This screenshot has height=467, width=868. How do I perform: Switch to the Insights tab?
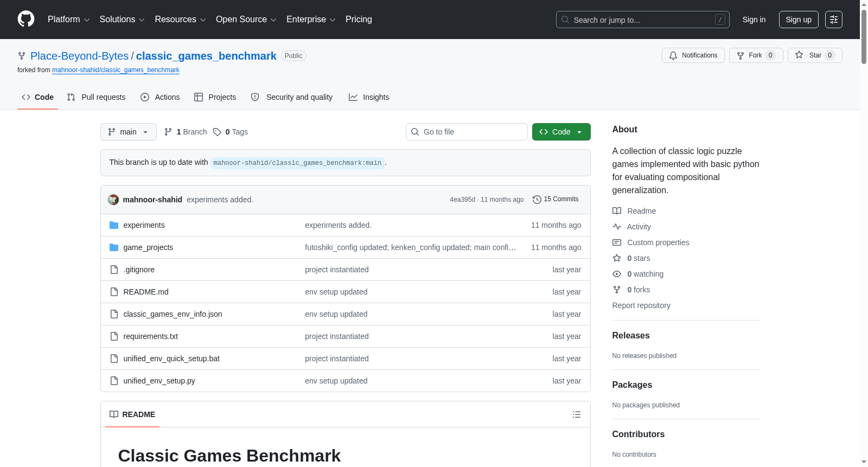tap(369, 97)
